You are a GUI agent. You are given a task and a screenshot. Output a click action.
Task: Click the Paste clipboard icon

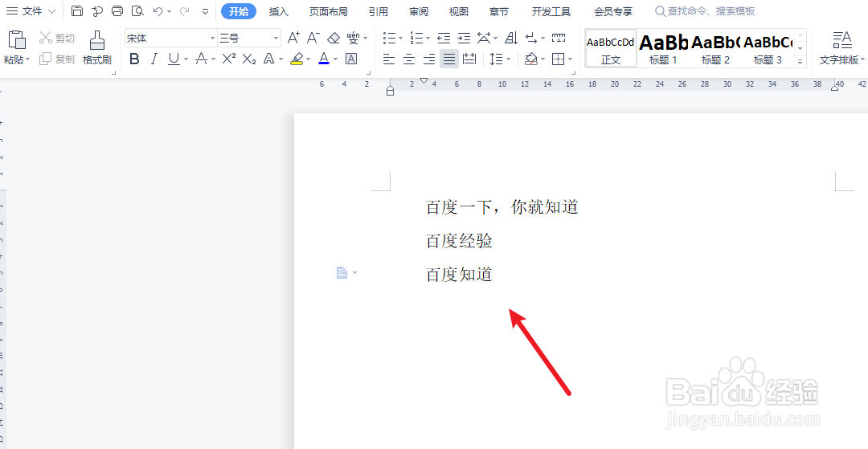point(17,40)
